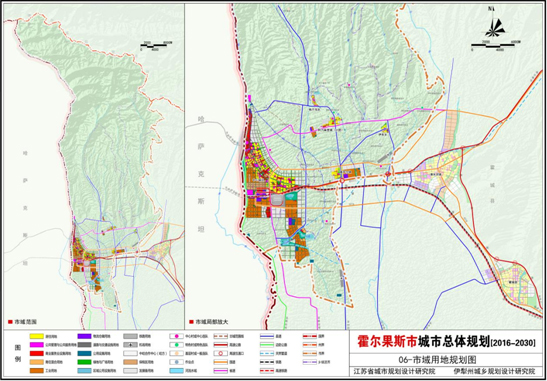The width and height of the screenshot is (547, 381).
Task: Click the airport land legend icon
Action: (x=130, y=345)
